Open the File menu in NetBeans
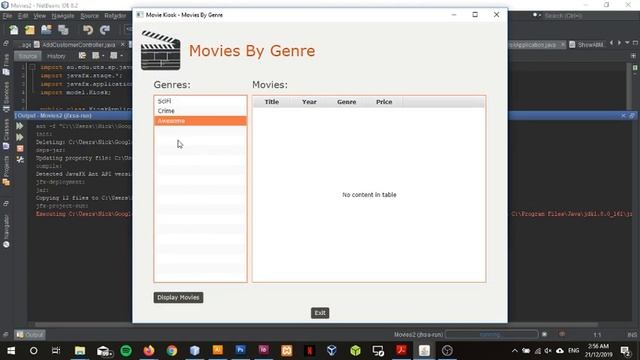Screen dimensions: 640x360 click(x=7, y=16)
